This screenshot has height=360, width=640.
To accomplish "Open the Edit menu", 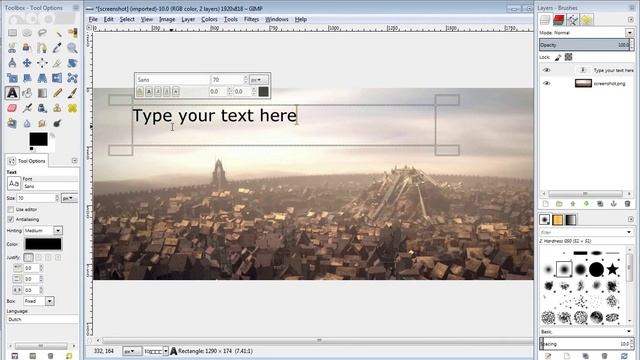I will pos(109,19).
